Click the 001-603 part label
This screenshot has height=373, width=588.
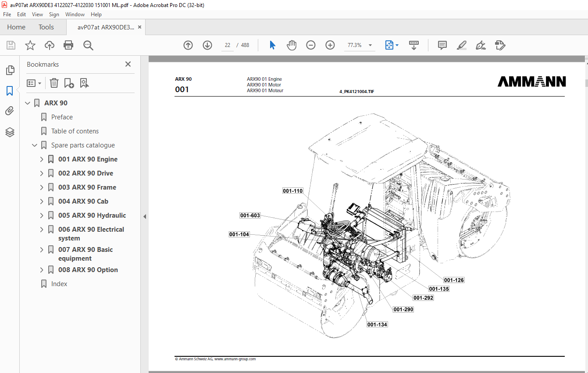click(250, 215)
